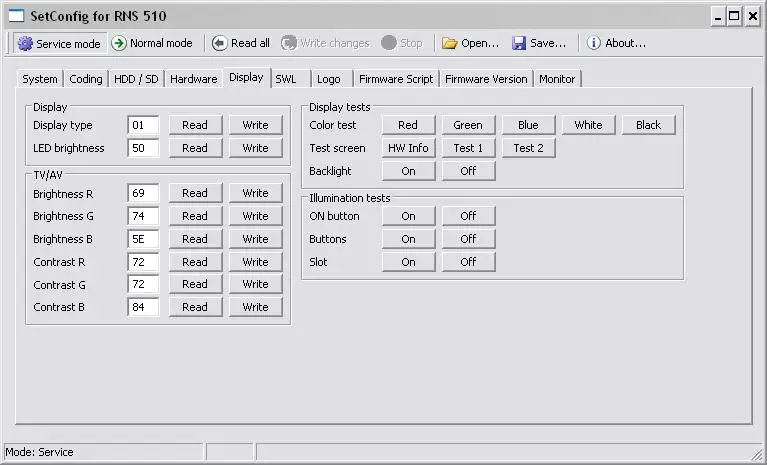
Task: Open the Hardware tab
Action: click(x=194, y=79)
